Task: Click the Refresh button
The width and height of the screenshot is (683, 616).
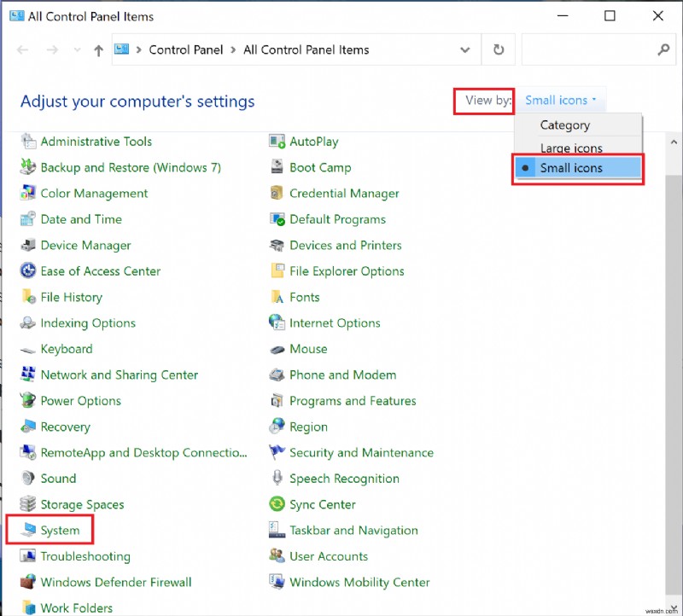Action: pyautogui.click(x=498, y=49)
